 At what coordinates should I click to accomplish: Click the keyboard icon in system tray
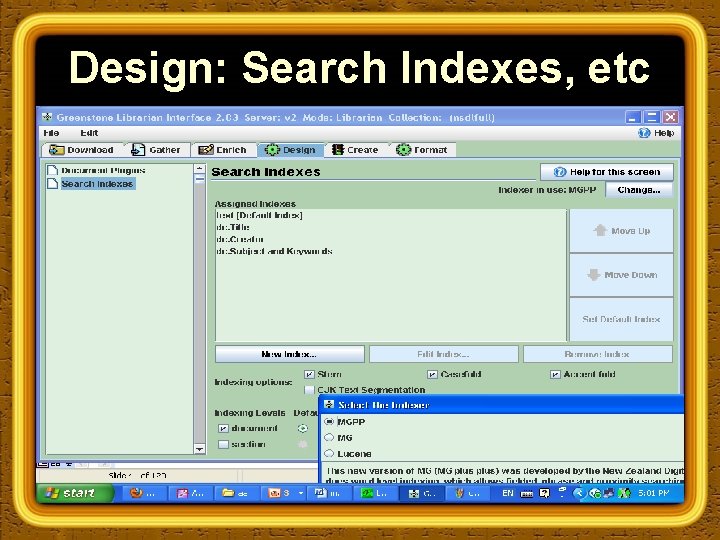(526, 494)
